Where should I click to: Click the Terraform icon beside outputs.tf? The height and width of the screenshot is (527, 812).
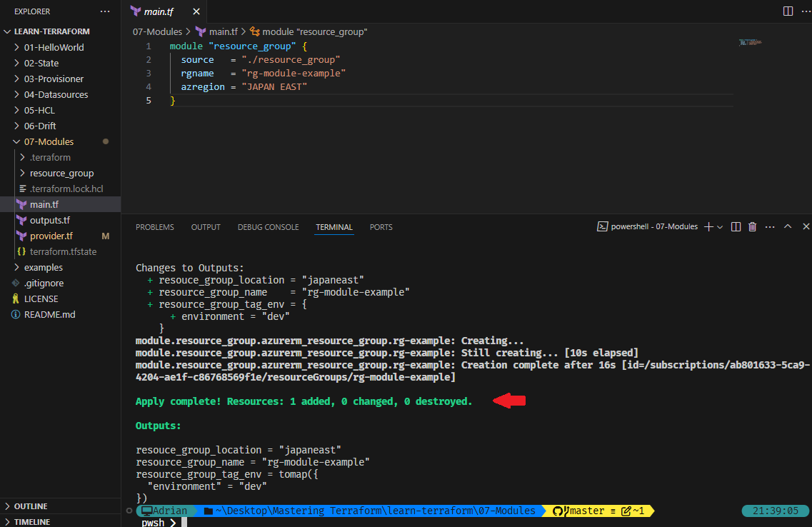21,221
